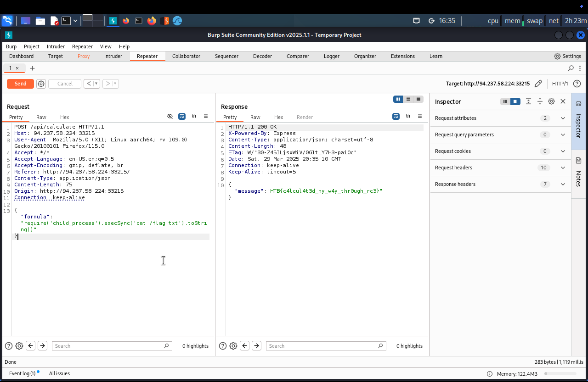This screenshot has width=588, height=382.
Task: Switch to the Proxy tab
Action: 84,56
